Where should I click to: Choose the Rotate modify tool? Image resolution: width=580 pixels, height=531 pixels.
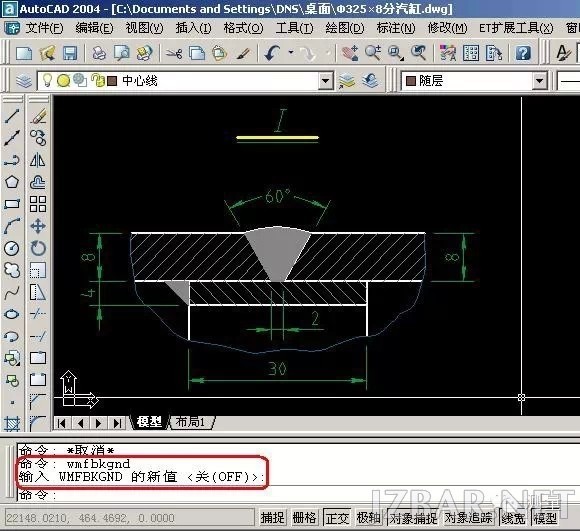pos(38,248)
